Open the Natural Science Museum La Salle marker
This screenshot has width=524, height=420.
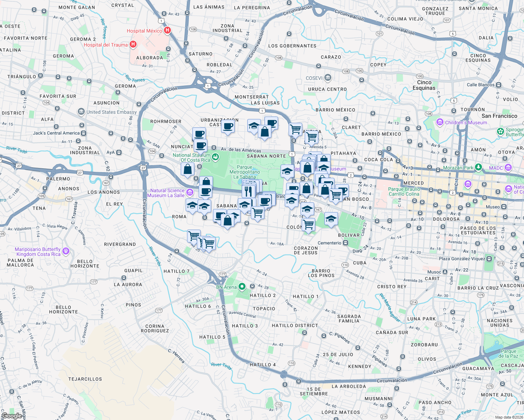[189, 192]
